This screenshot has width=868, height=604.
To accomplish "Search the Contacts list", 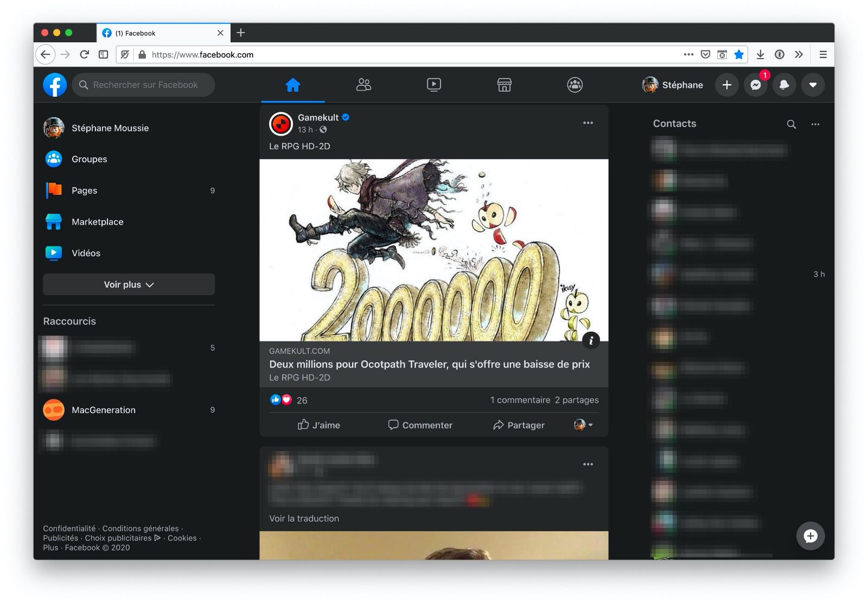I will point(792,124).
